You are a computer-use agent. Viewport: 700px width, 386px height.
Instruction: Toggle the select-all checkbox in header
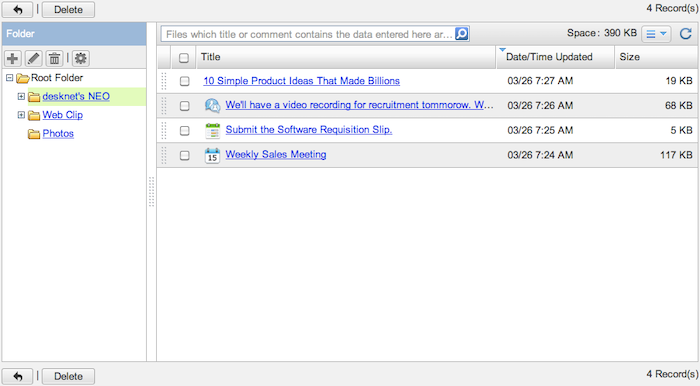183,58
